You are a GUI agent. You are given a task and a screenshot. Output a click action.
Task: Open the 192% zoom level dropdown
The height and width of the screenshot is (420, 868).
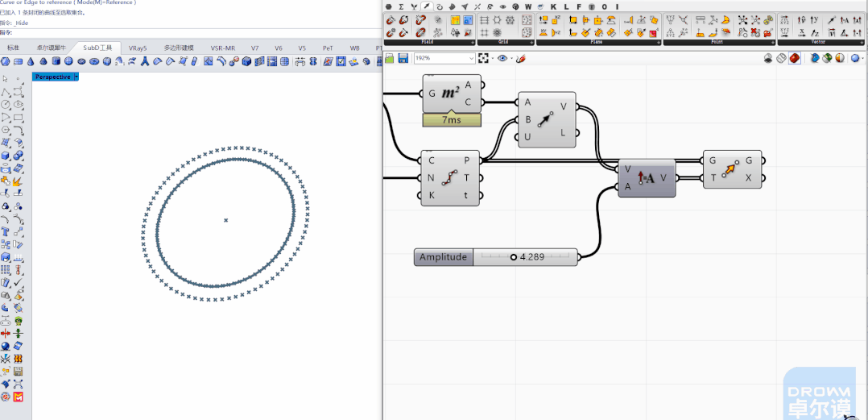coord(444,58)
